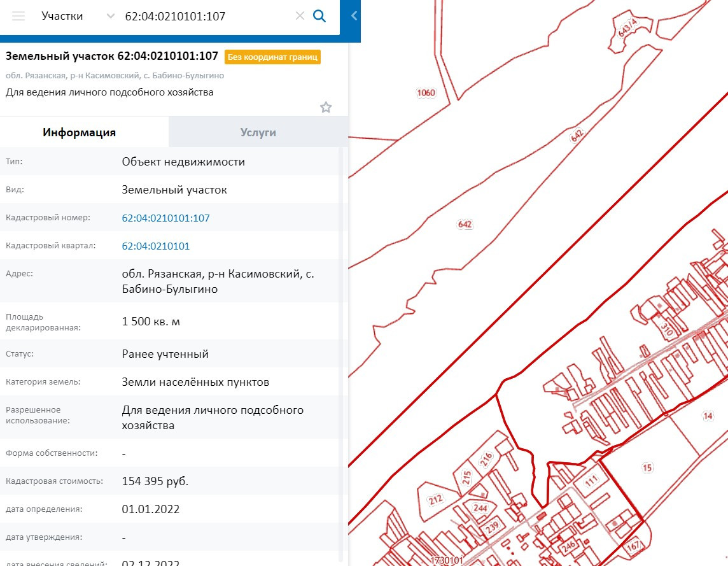The image size is (728, 566).
Task: Click parcel label 15 on map
Action: [647, 467]
